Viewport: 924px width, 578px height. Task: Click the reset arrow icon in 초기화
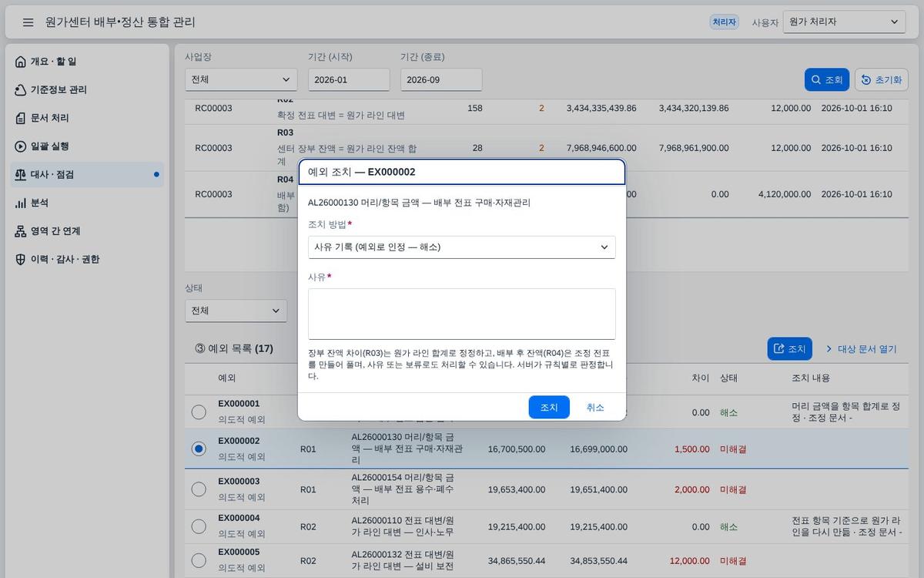point(866,79)
